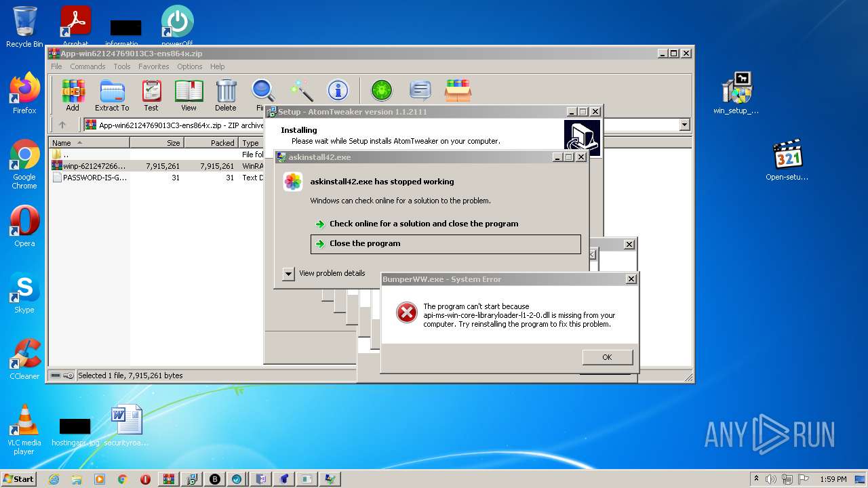Select the parent folder '..' row
The height and width of the screenshot is (488, 868).
pos(156,155)
